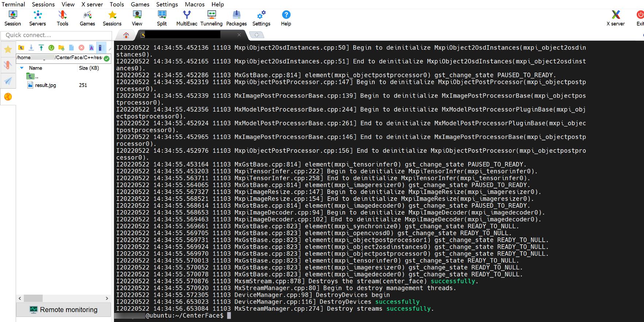The height and width of the screenshot is (322, 644).
Task: Download selected files in SFTP toolbar
Action: tap(31, 48)
